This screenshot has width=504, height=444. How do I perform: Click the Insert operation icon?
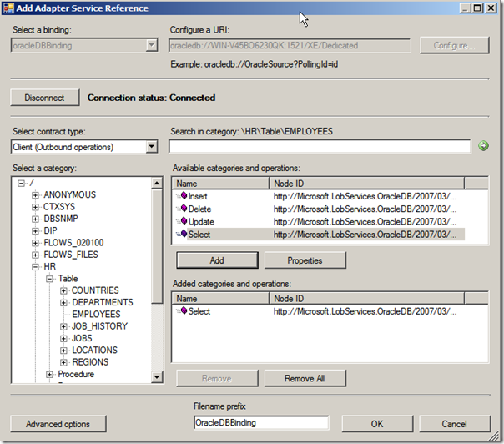coord(181,196)
